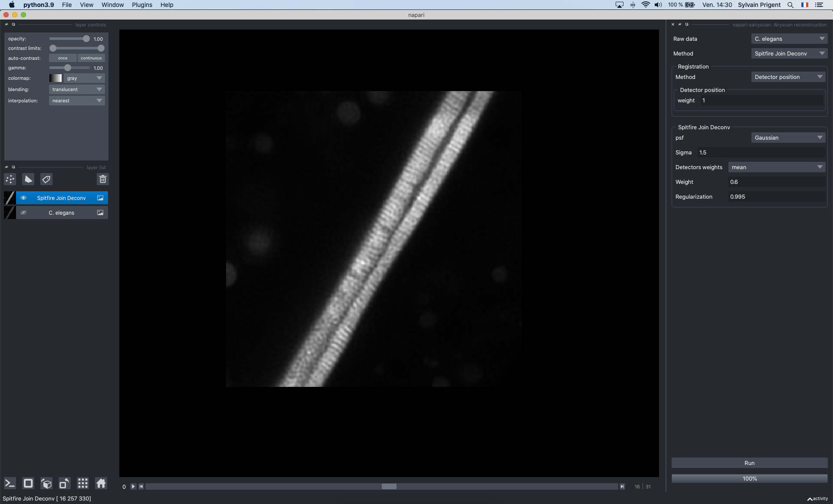Open the console terminal icon

[x=10, y=483]
